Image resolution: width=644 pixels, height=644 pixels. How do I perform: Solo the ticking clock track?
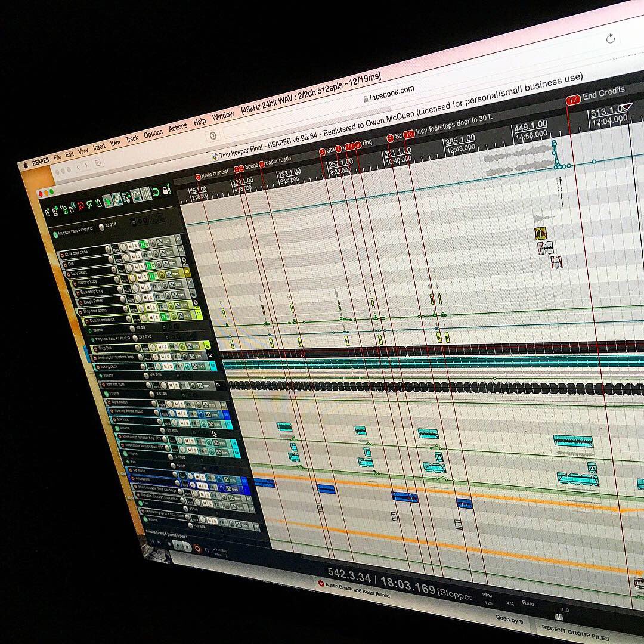click(171, 366)
